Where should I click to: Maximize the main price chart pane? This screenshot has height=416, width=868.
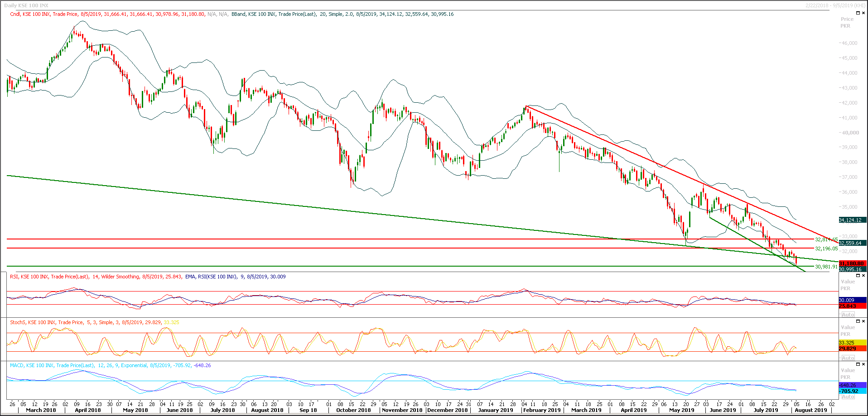858,13
